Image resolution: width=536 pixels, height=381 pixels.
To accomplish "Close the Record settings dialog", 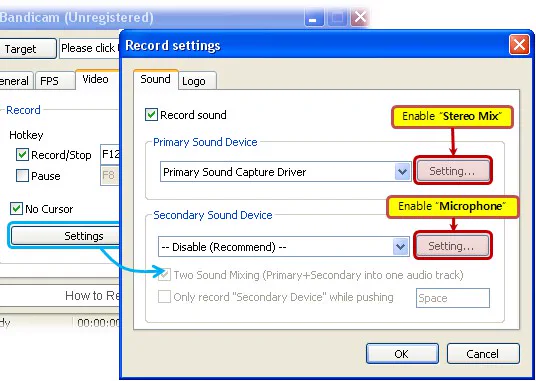I will 519,45.
